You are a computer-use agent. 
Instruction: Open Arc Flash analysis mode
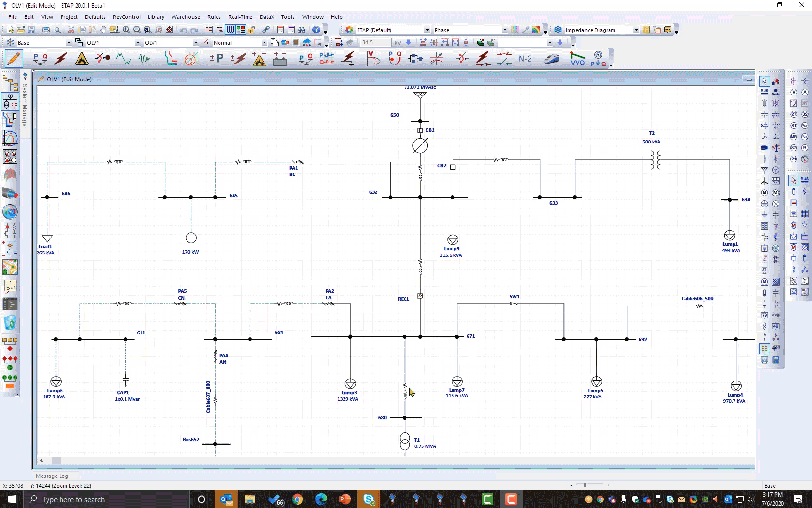(x=81, y=59)
